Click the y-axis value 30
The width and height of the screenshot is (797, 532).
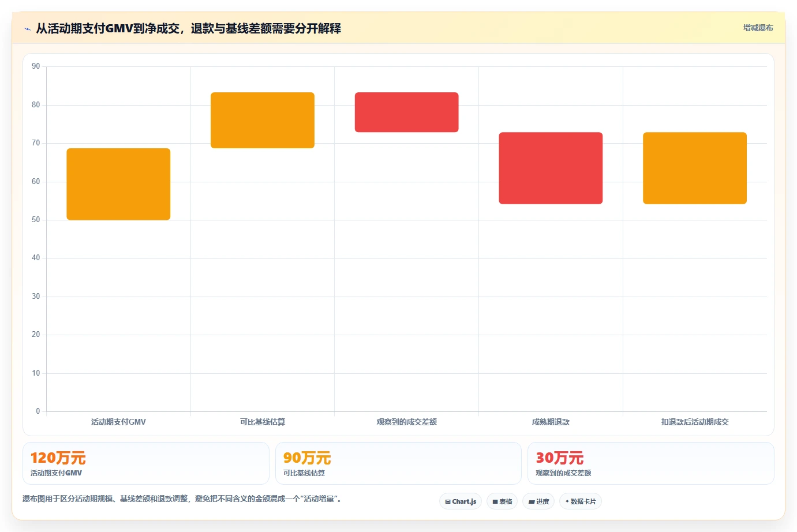tap(36, 297)
